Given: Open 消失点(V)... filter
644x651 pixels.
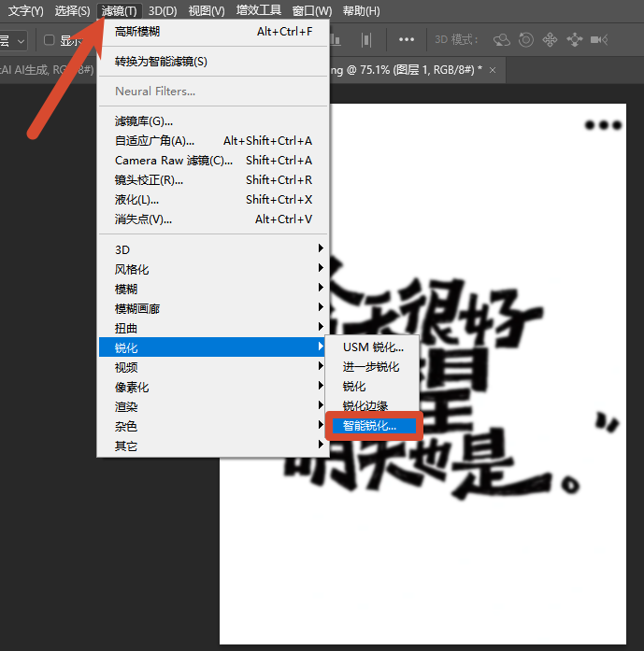Looking at the screenshot, I should [x=213, y=219].
